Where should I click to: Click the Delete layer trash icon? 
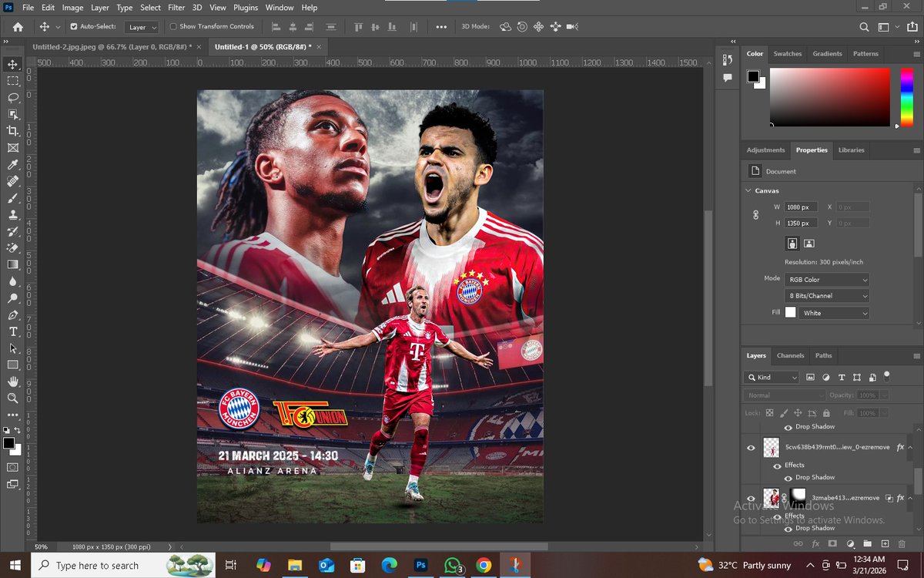coord(902,544)
